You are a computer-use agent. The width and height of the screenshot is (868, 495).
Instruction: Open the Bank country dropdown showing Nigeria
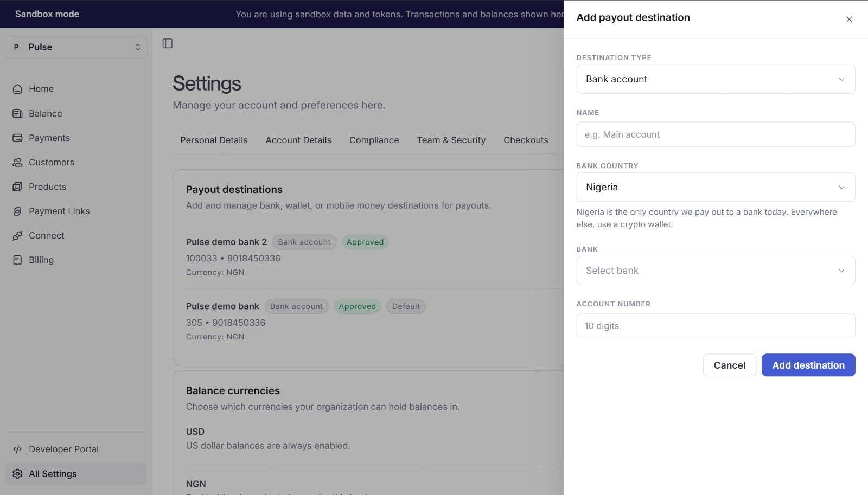click(716, 187)
